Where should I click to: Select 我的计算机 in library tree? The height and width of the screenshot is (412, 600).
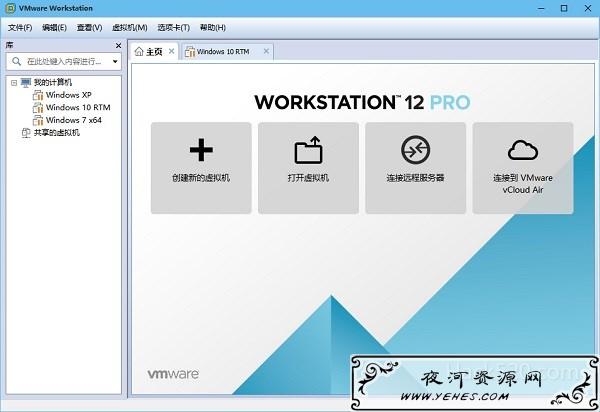pos(53,82)
